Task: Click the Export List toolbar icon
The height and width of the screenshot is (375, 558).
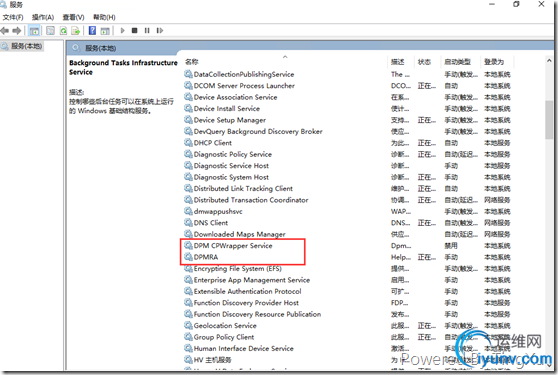Action: point(75,31)
